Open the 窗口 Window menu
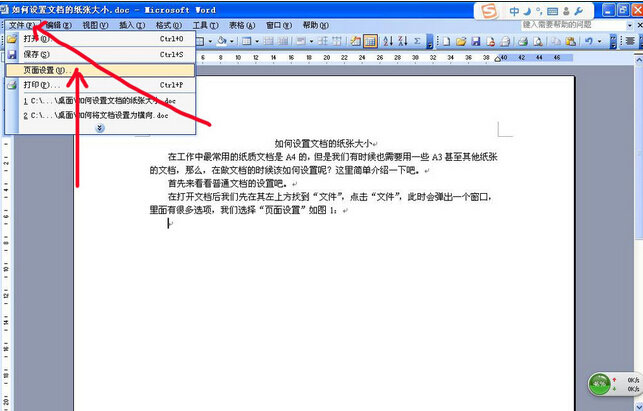Viewport: 643px width, 411px height. click(279, 25)
